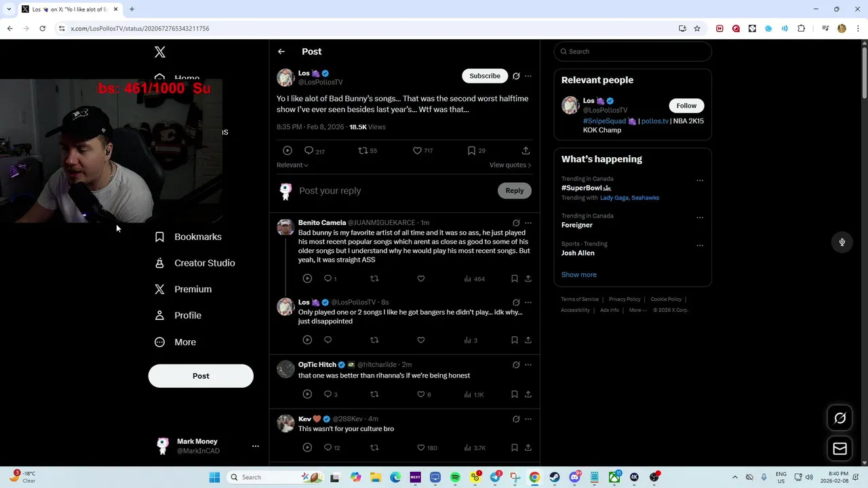Open Mark Money account menu dots
The image size is (868, 488).
click(x=256, y=446)
